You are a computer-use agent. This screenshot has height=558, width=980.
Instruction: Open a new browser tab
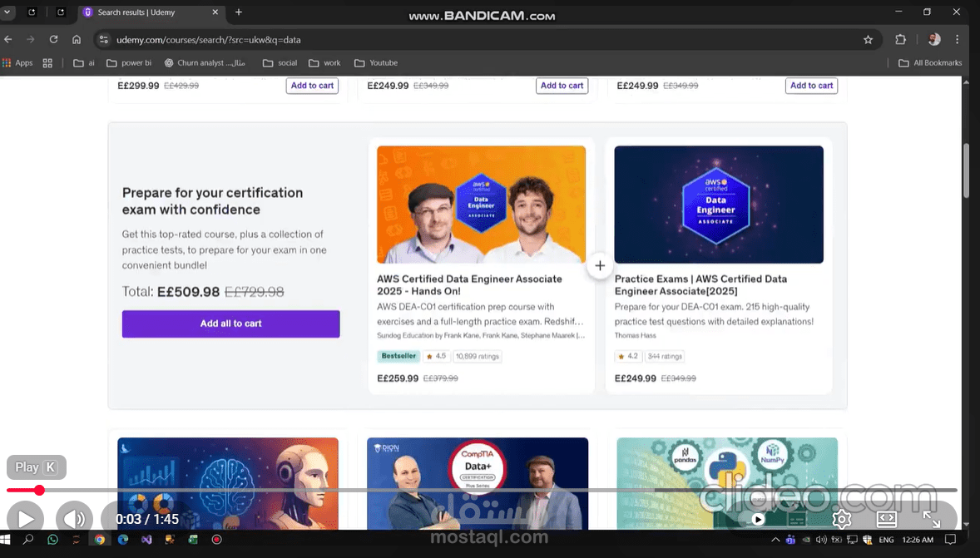(x=239, y=12)
